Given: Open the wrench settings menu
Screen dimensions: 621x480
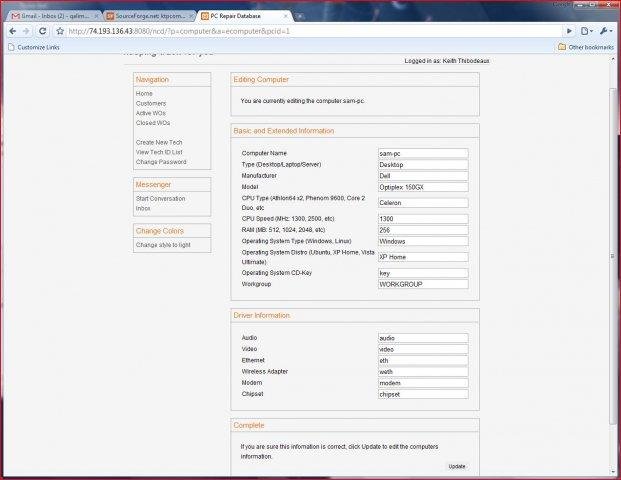Looking at the screenshot, I should pyautogui.click(x=606, y=31).
